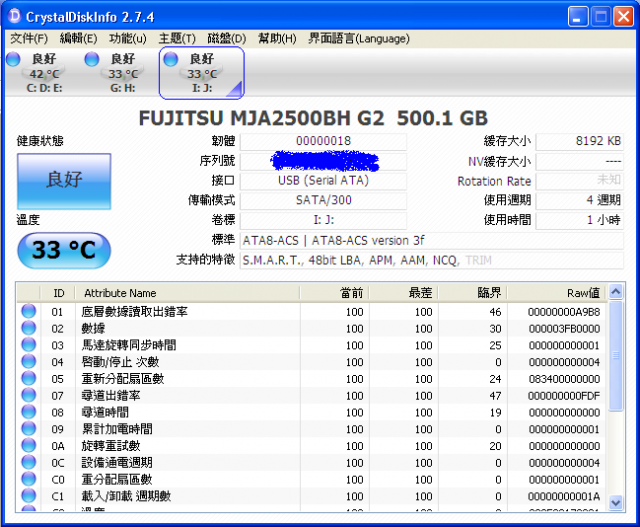Screen dimensions: 640x527
Task: Click raw value 00000000001A
Action: click(564, 496)
